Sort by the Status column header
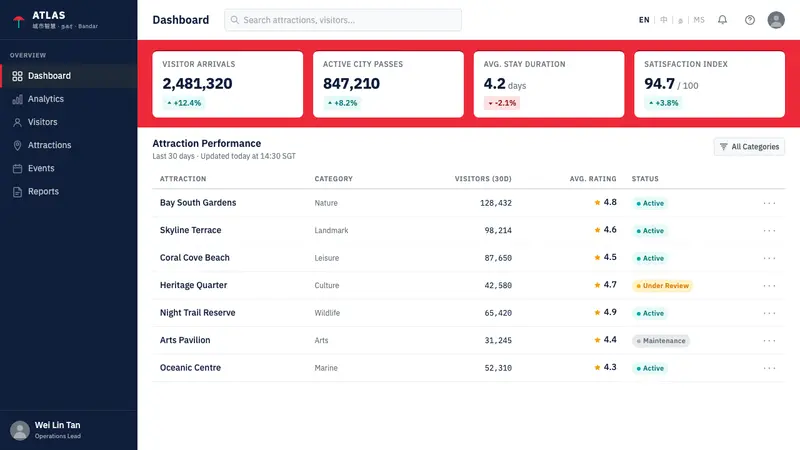The height and width of the screenshot is (450, 800). point(645,179)
